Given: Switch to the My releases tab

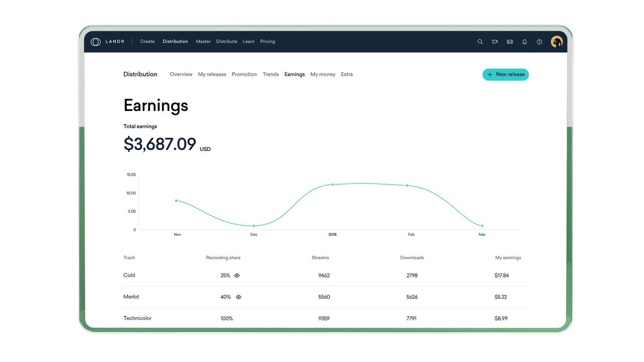Looking at the screenshot, I should 212,75.
